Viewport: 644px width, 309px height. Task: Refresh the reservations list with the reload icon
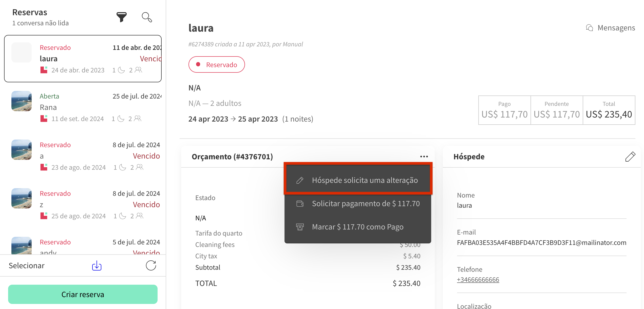151,265
